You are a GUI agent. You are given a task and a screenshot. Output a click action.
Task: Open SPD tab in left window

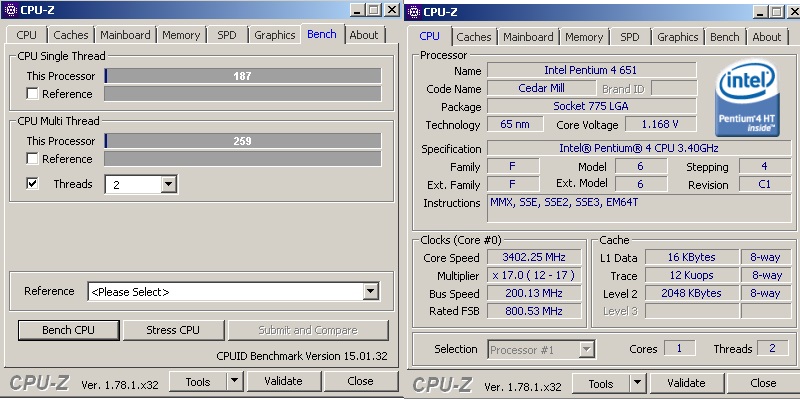[227, 35]
